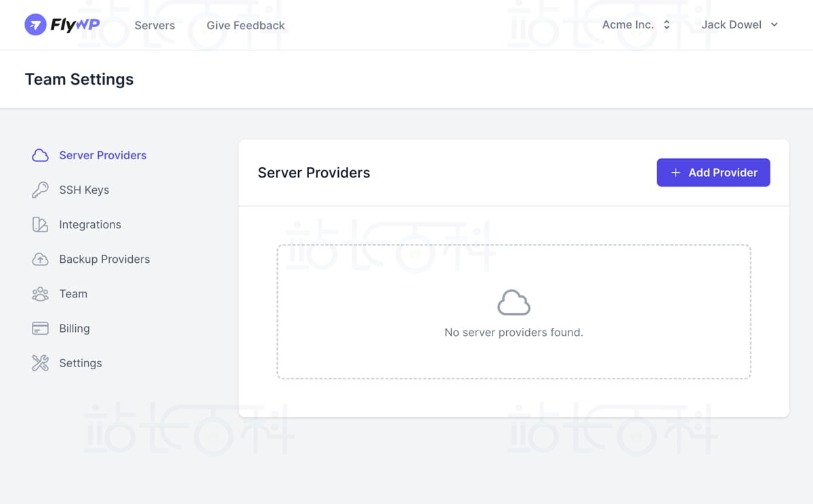The image size is (813, 504).
Task: Click the Integrations sidebar icon
Action: pyautogui.click(x=40, y=224)
